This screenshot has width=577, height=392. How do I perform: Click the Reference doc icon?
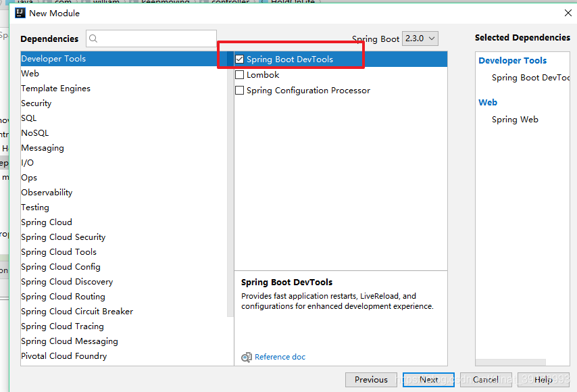coord(246,357)
